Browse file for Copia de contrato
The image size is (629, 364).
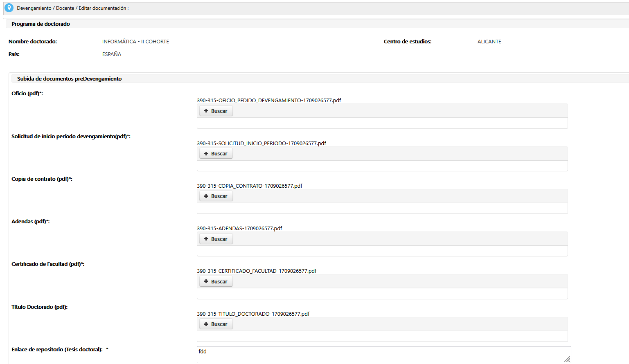[216, 196]
